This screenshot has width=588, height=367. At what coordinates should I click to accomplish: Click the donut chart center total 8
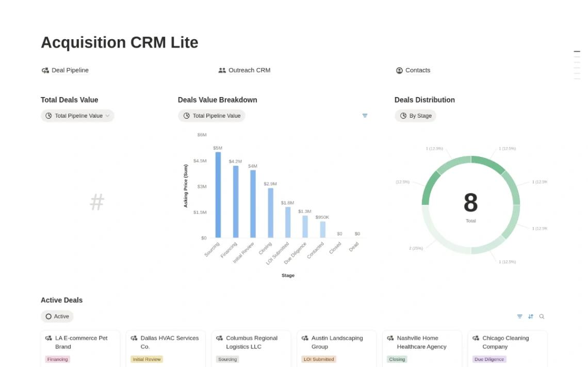[470, 203]
